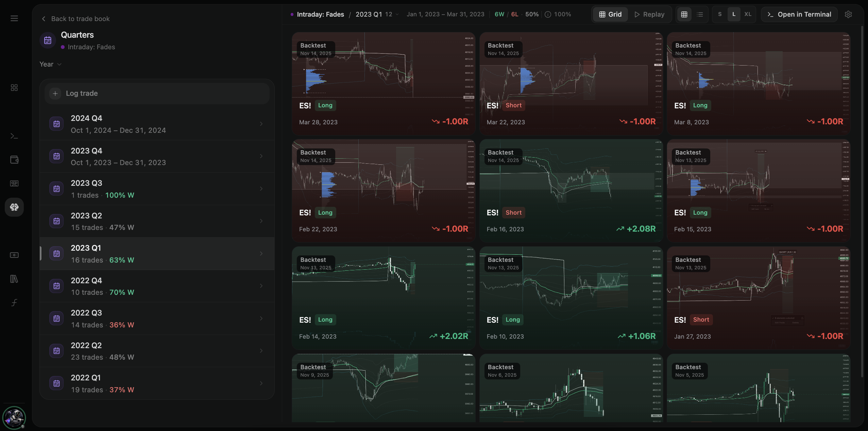Click the calendar icon of 2023 Q4
This screenshot has height=431, width=868.
(56, 156)
